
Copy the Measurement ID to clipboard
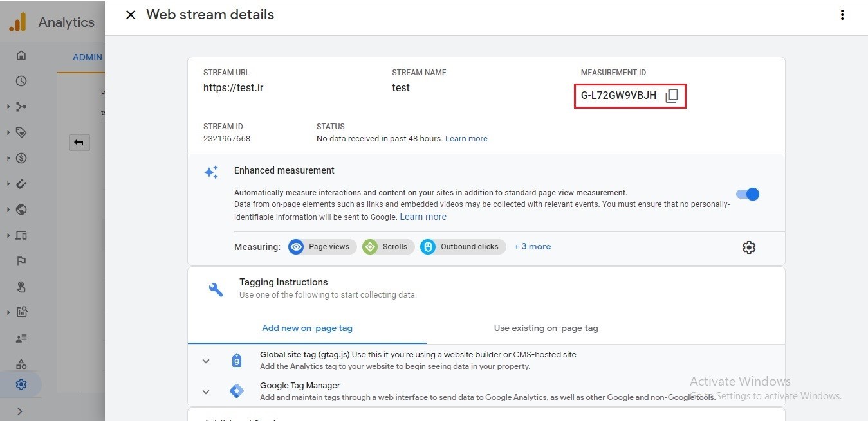coord(672,96)
